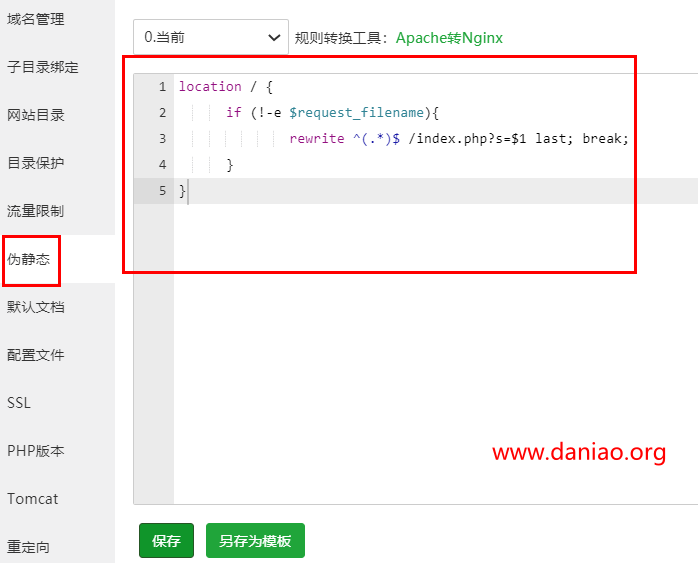This screenshot has height=563, width=698.
Task: Click the green 保存 button
Action: 166,540
